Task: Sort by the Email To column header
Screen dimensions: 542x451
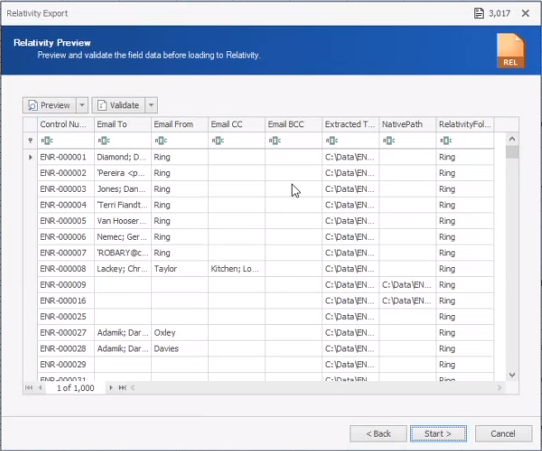Action: pyautogui.click(x=123, y=124)
